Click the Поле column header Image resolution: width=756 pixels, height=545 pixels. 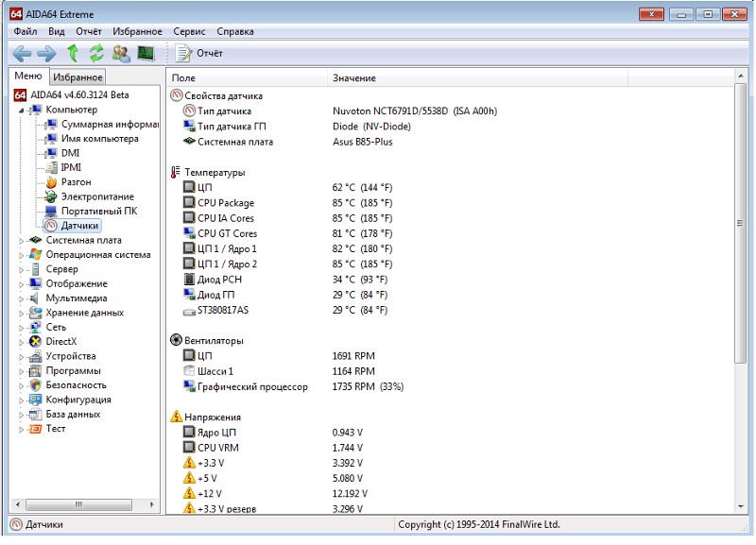tap(248, 77)
